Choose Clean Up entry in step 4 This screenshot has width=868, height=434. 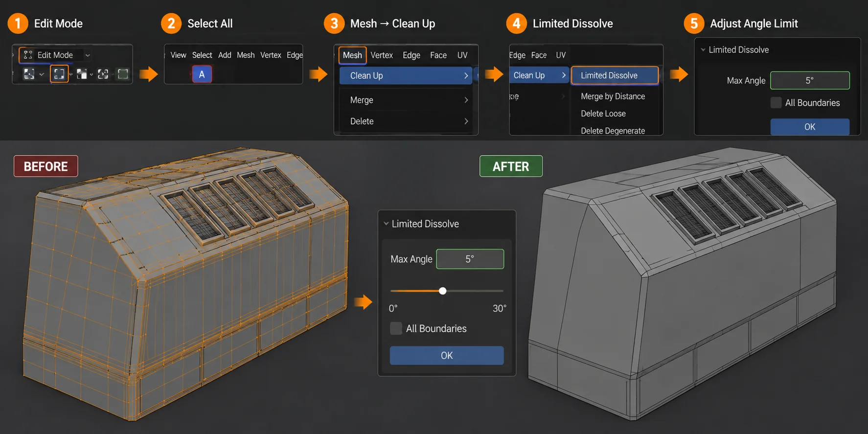click(539, 75)
